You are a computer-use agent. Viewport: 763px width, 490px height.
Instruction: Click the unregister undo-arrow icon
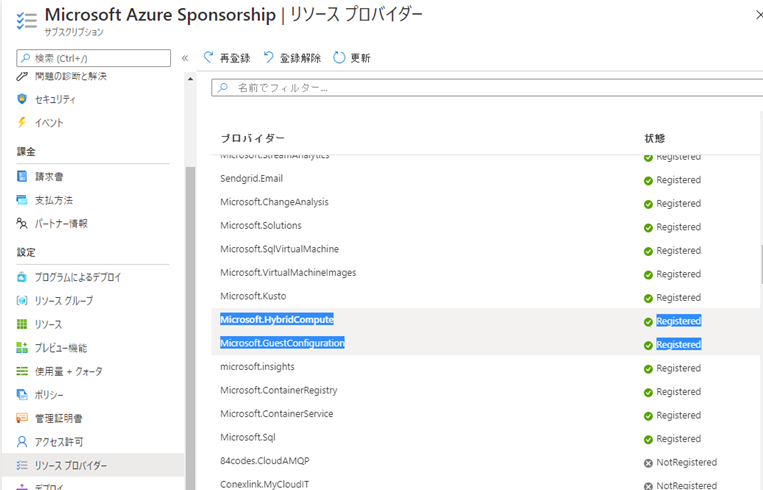click(x=269, y=57)
